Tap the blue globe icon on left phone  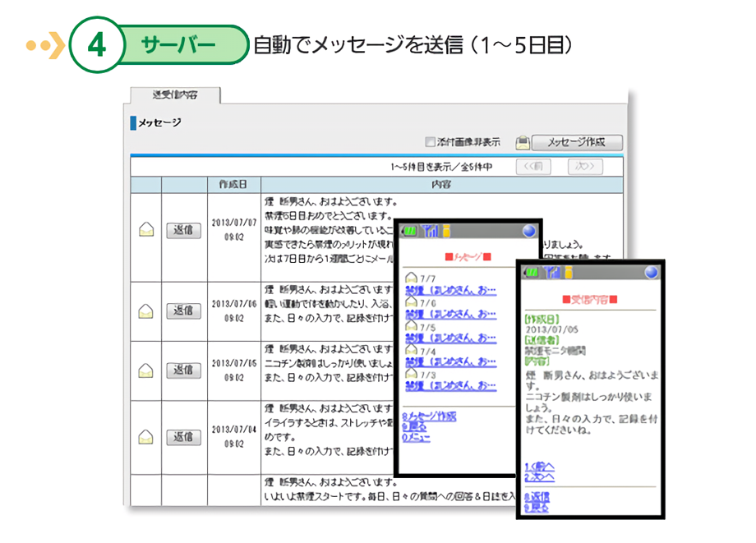[529, 232]
